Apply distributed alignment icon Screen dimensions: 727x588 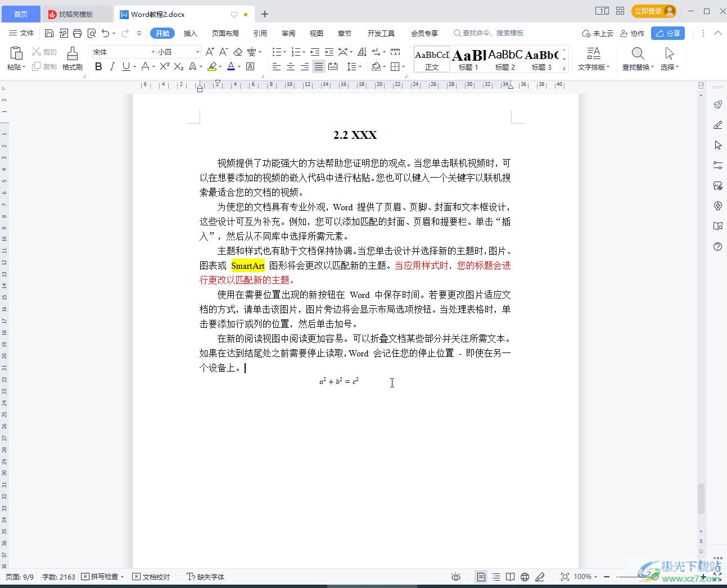tap(333, 66)
